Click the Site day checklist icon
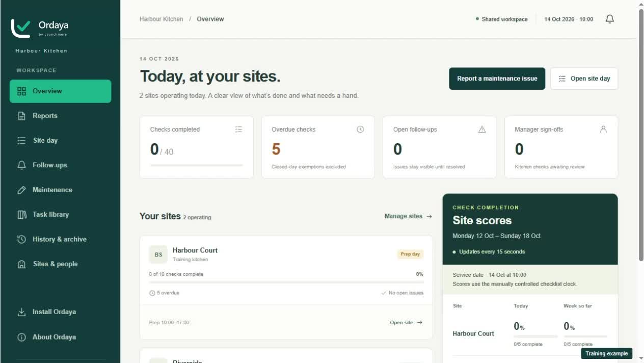Viewport: 644px width, 363px height. click(x=21, y=141)
